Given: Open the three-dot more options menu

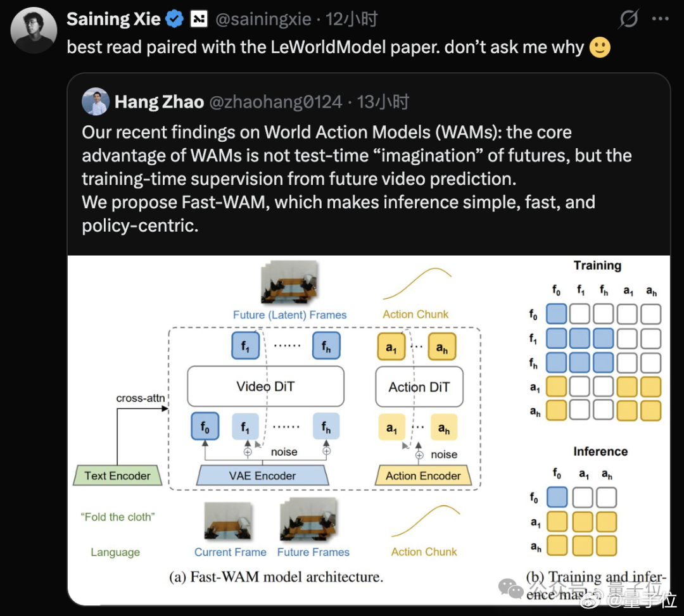Looking at the screenshot, I should coord(660,19).
